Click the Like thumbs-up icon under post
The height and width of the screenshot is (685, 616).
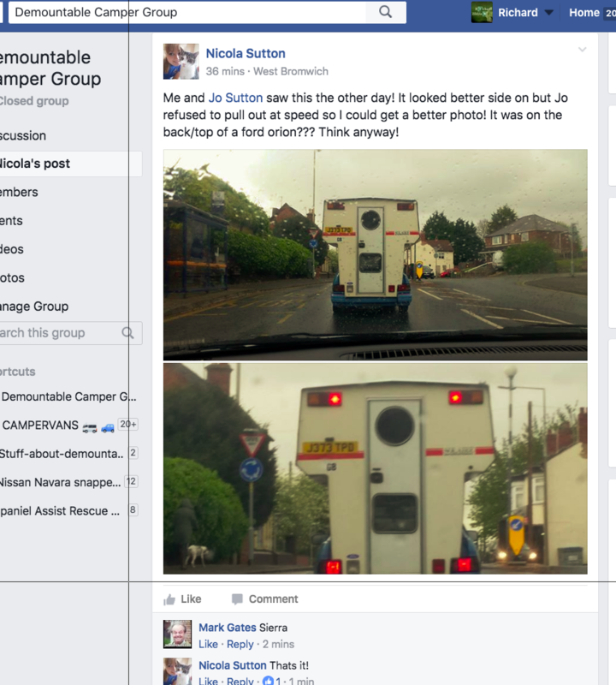[x=169, y=599]
